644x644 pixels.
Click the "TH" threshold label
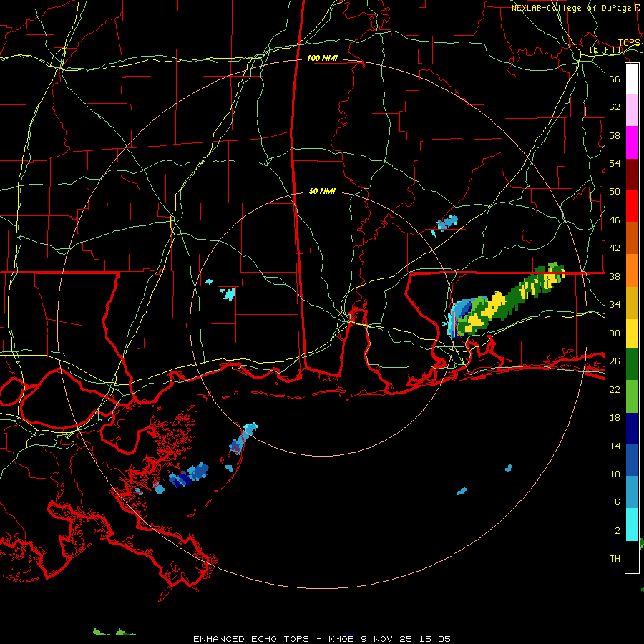click(x=615, y=558)
